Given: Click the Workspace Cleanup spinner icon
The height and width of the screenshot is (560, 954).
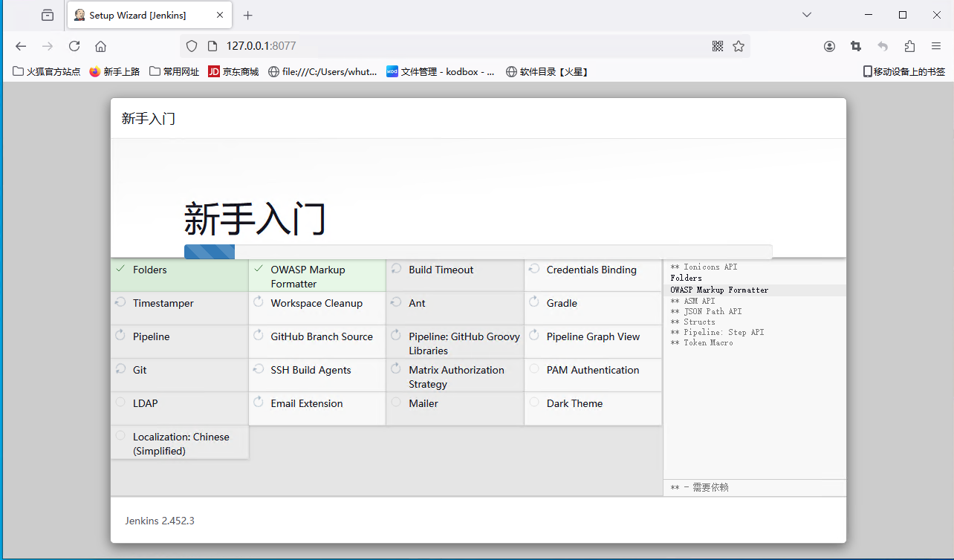Looking at the screenshot, I should [258, 302].
